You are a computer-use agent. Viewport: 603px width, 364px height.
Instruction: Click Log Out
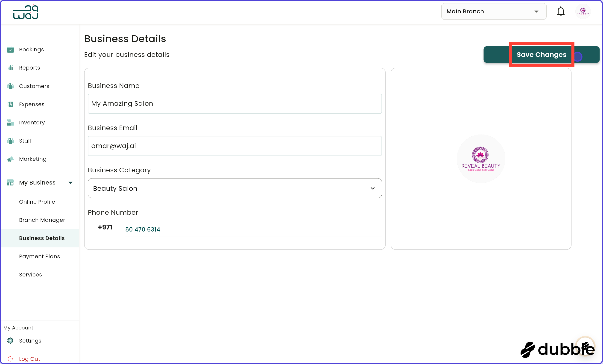(x=29, y=358)
